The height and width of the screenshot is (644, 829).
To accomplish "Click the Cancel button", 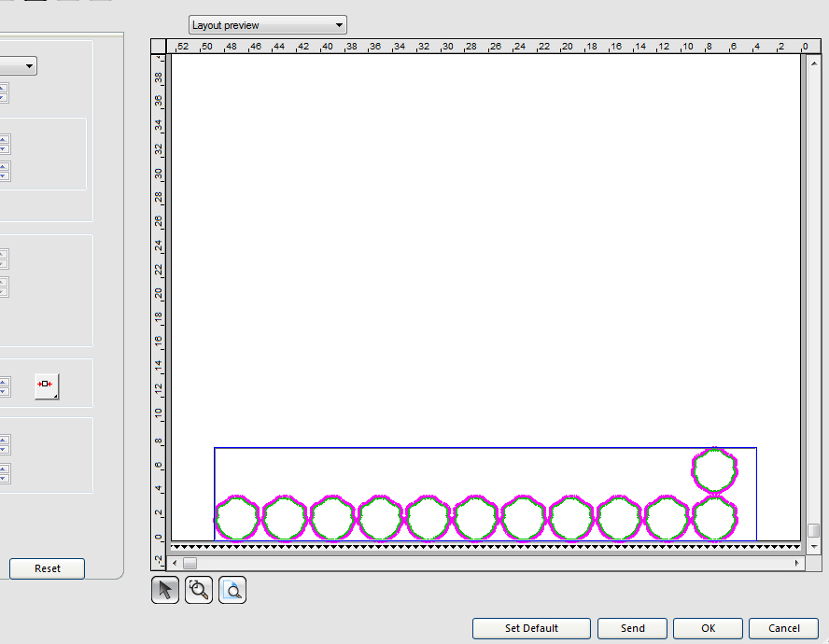I will coord(783,628).
